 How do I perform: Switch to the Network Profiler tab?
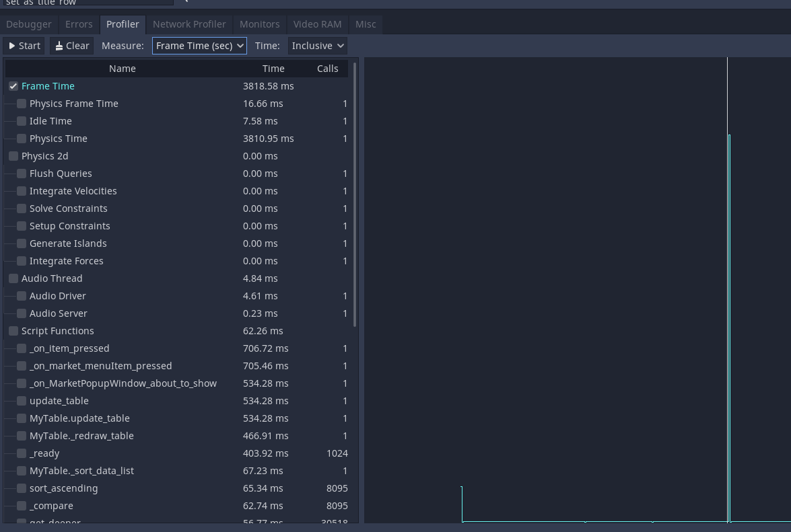tap(188, 24)
